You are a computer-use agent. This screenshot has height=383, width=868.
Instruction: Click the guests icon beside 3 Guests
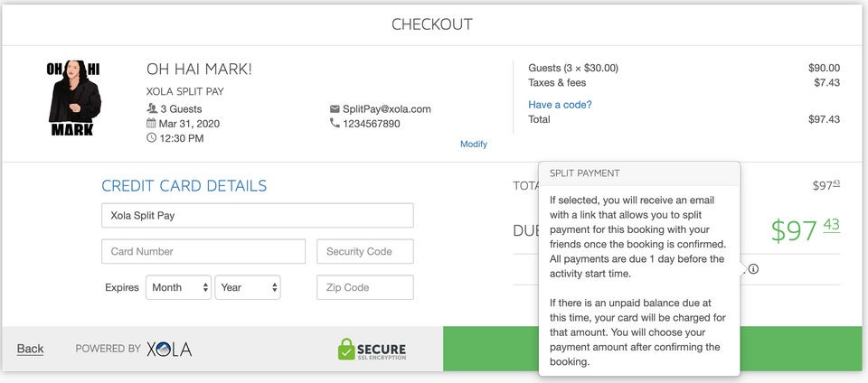(x=151, y=109)
